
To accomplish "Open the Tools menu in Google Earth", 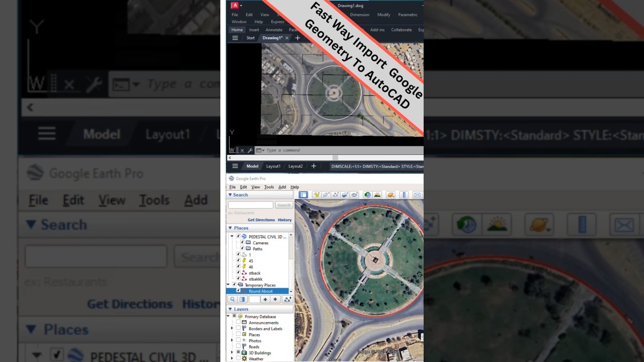I will [269, 187].
